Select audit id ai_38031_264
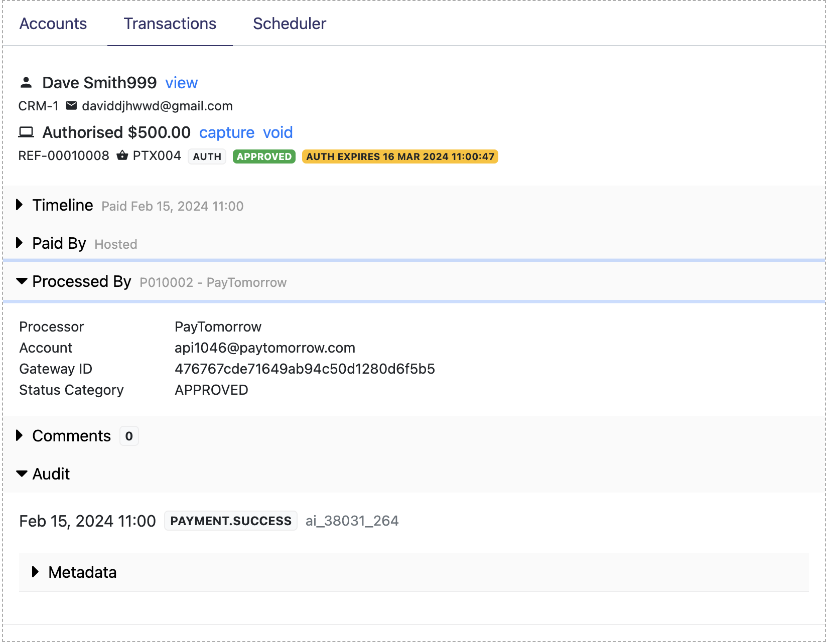 [x=352, y=521]
